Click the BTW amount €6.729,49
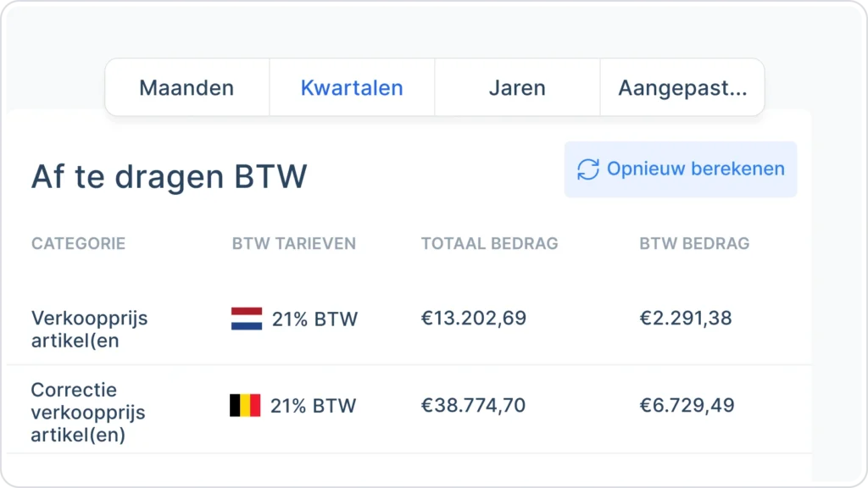 pos(687,405)
